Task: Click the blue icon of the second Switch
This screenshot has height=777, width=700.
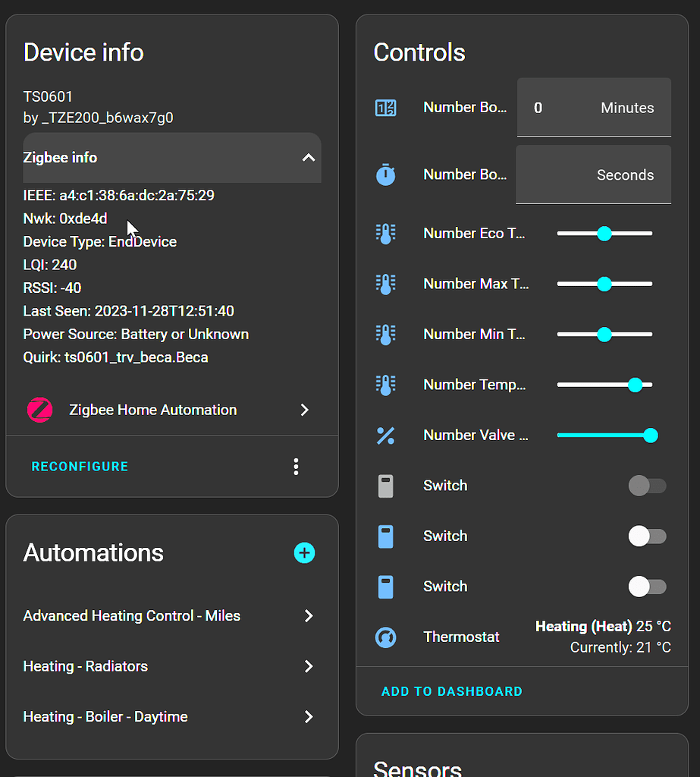Action: click(x=385, y=536)
